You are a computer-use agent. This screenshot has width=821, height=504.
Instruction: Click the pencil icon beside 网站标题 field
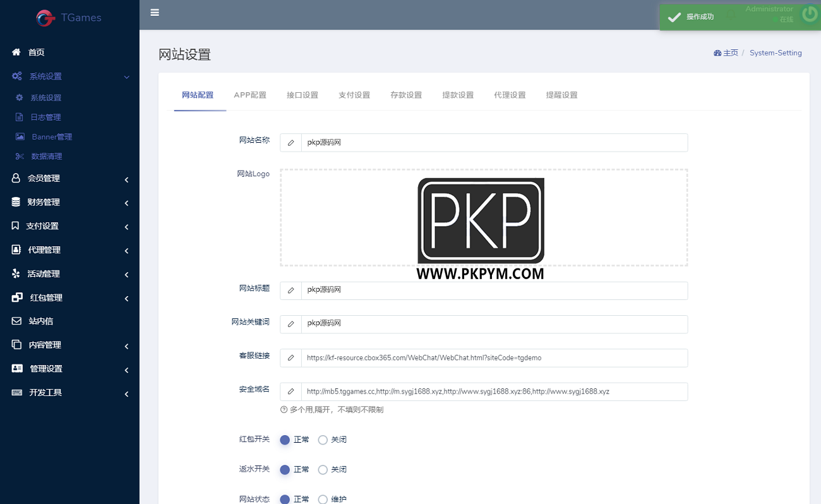coord(291,291)
